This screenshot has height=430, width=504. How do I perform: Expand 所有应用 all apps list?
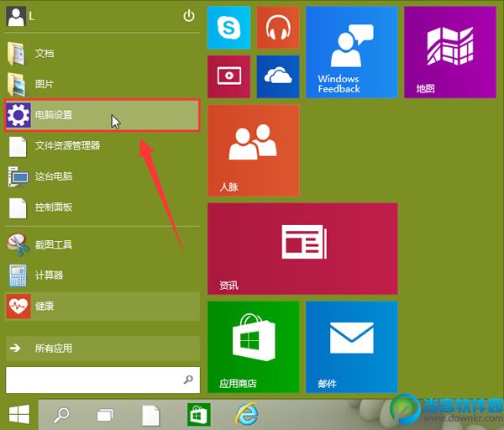tap(102, 349)
